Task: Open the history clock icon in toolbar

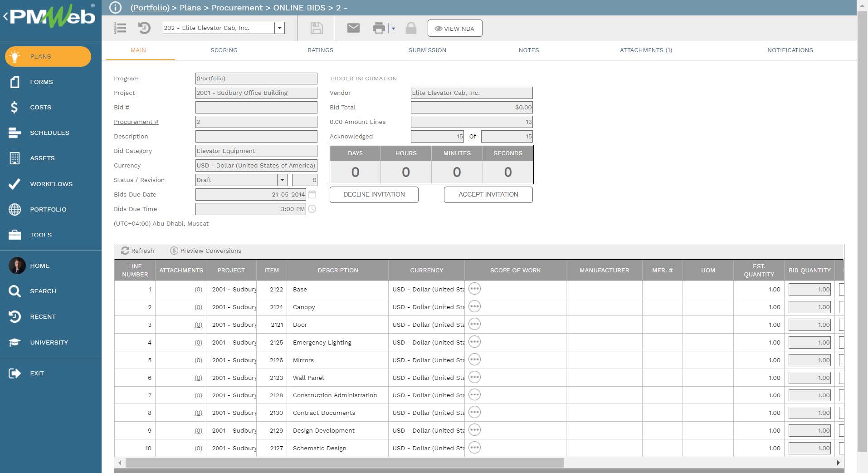Action: tap(144, 28)
